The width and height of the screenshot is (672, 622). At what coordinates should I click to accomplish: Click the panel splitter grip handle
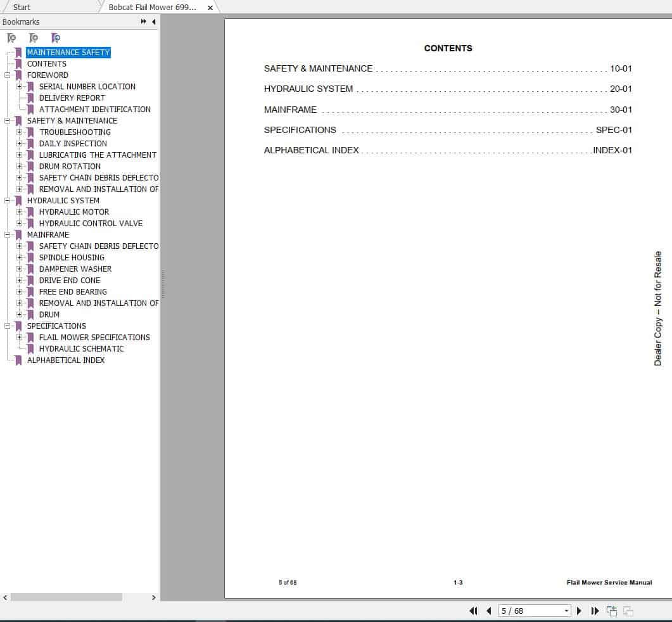pyautogui.click(x=163, y=284)
